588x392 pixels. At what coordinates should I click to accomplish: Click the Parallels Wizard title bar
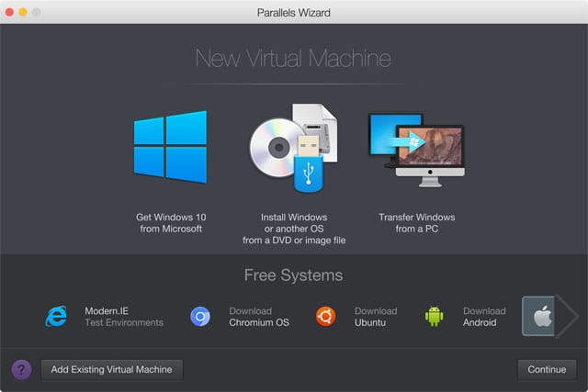click(294, 13)
